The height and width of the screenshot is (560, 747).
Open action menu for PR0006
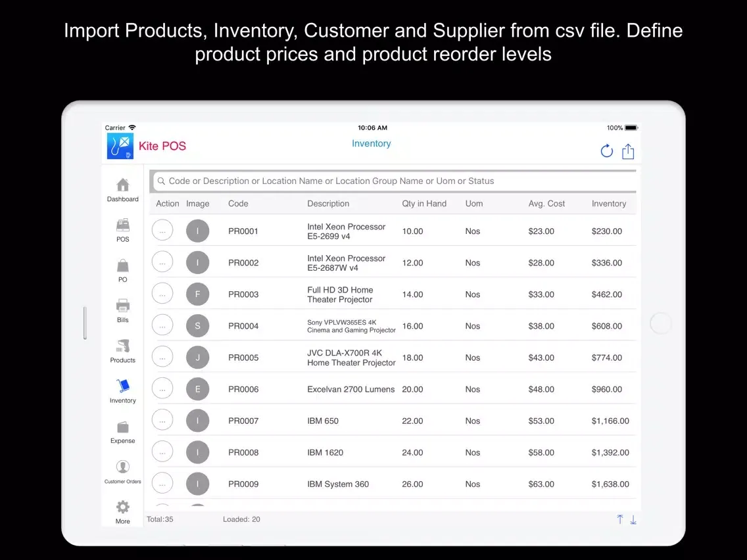click(162, 388)
